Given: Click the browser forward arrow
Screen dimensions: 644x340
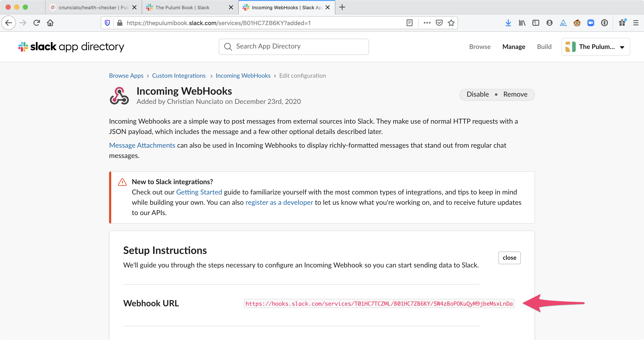Looking at the screenshot, I should 23,23.
